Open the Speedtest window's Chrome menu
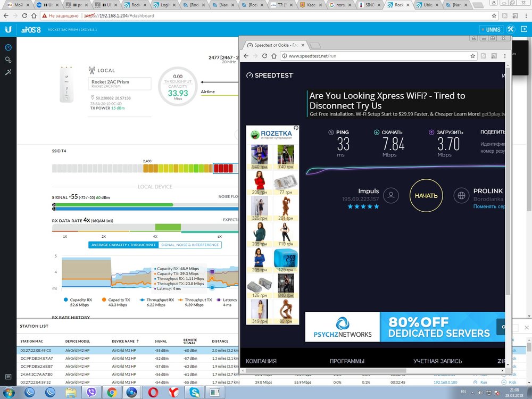 [506, 56]
